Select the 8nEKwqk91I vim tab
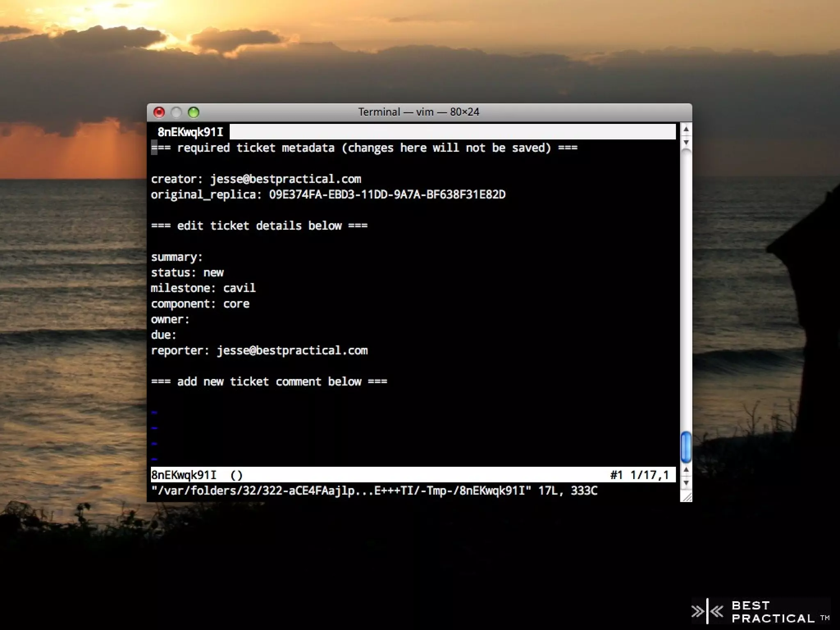 [x=190, y=132]
